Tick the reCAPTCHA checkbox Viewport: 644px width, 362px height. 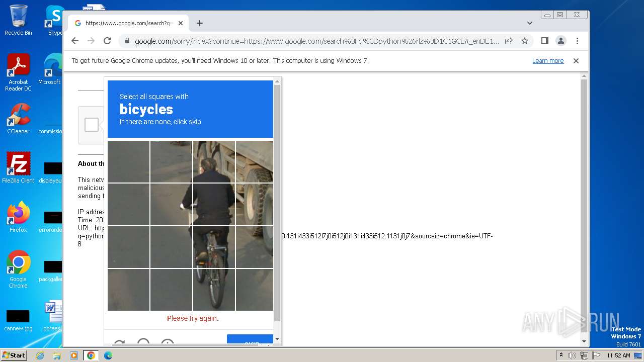point(92,125)
